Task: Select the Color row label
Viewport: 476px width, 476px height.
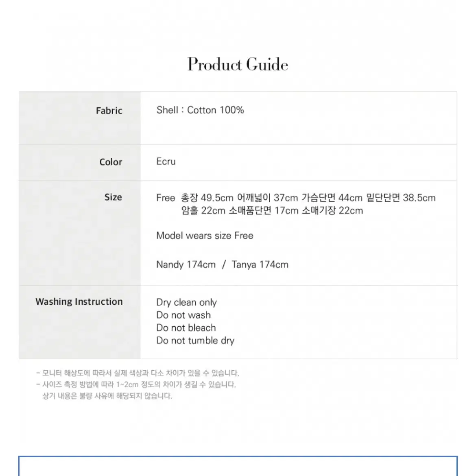Action: [111, 162]
